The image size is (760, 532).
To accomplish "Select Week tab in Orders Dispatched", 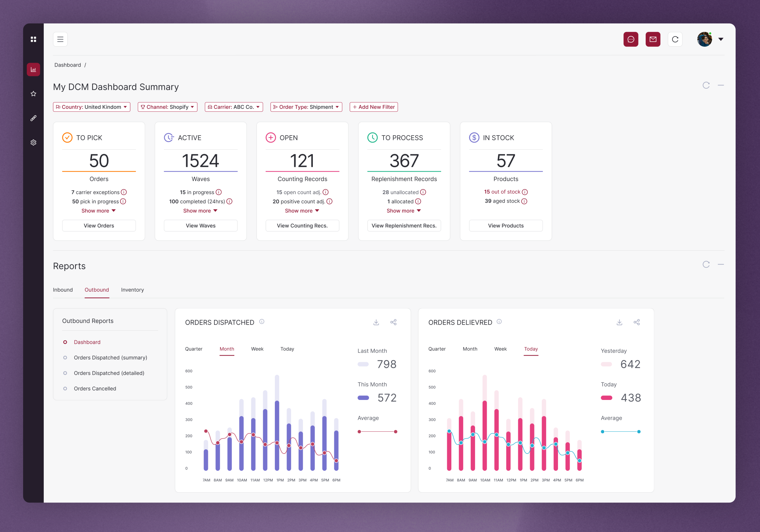I will tap(257, 349).
